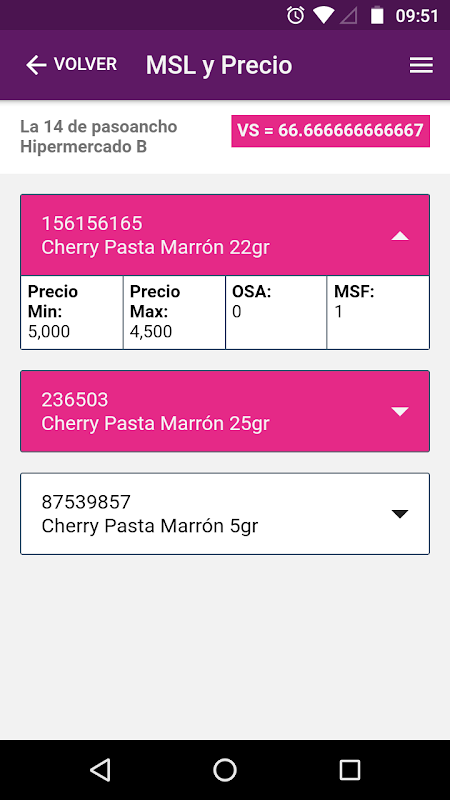This screenshot has height=800, width=450.
Task: Select the OSA value cell
Action: pyautogui.click(x=276, y=312)
